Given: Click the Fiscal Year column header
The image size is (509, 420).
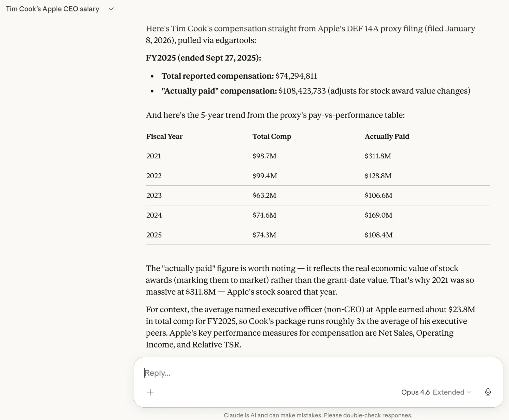Looking at the screenshot, I should [x=164, y=137].
